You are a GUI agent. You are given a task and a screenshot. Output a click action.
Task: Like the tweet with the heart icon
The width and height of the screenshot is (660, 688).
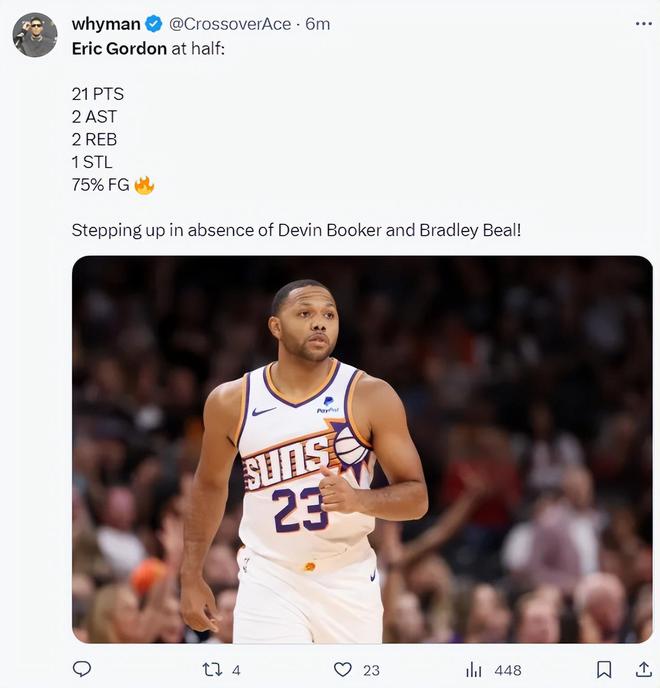point(343,669)
